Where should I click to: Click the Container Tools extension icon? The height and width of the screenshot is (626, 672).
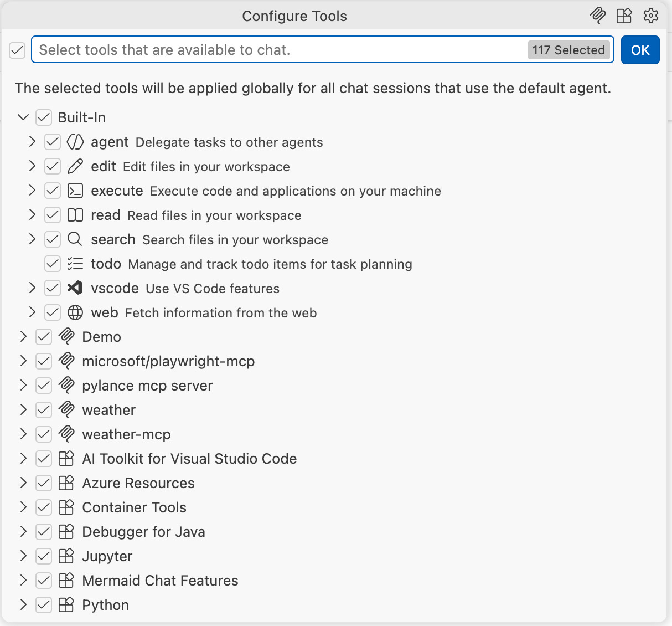pyautogui.click(x=66, y=507)
